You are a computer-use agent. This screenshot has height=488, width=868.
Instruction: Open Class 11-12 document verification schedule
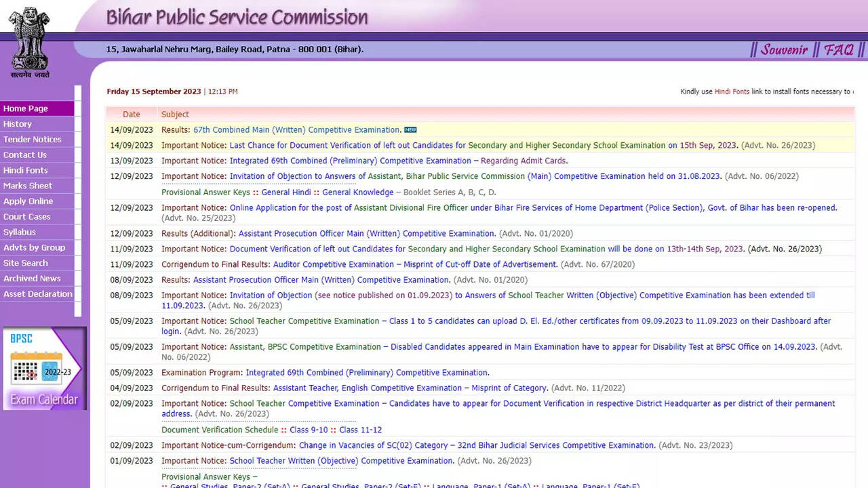(360, 430)
